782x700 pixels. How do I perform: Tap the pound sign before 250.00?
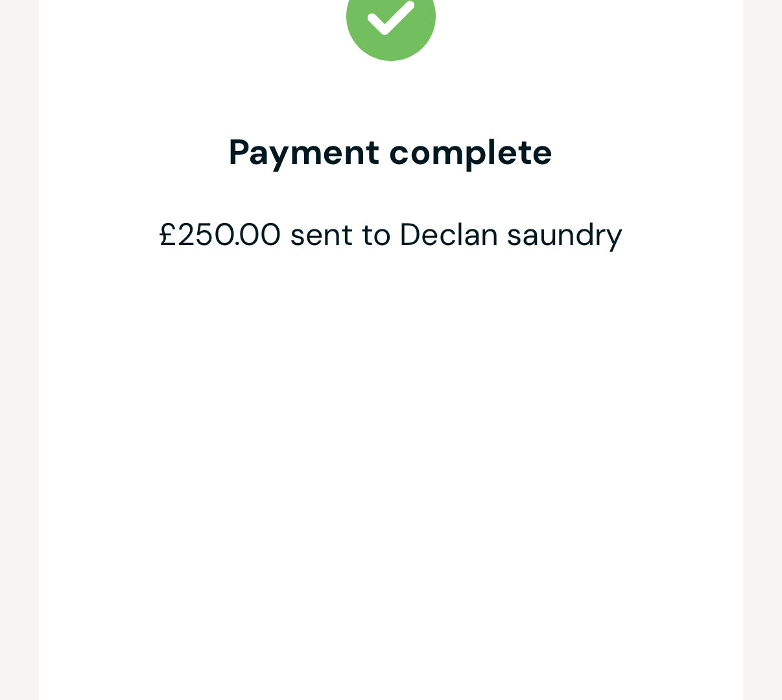168,234
